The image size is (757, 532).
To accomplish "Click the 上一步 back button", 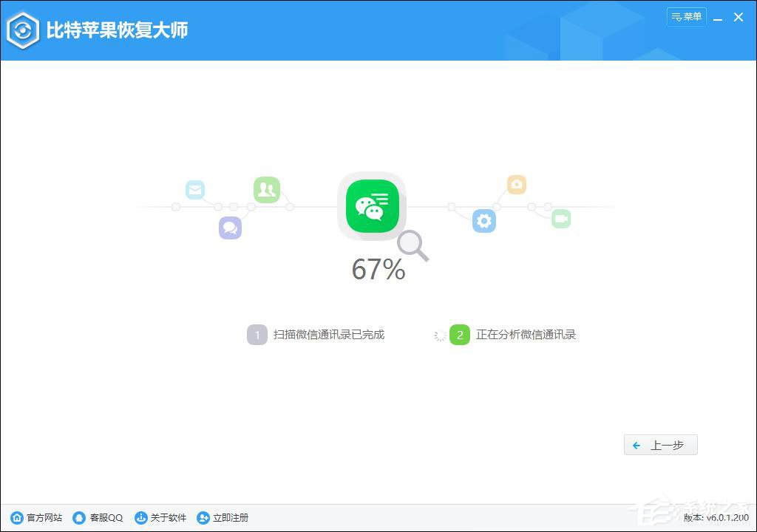I will (660, 444).
